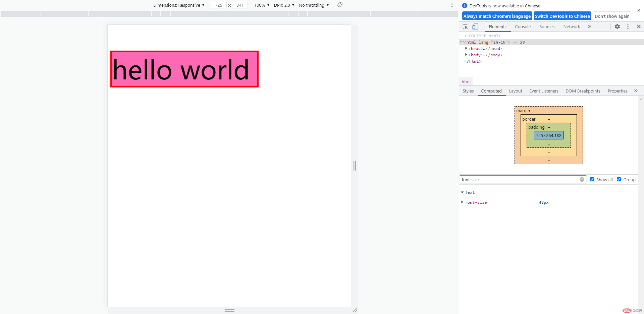This screenshot has height=314, width=644.
Task: Open the Properties pane tab
Action: pyautogui.click(x=617, y=91)
